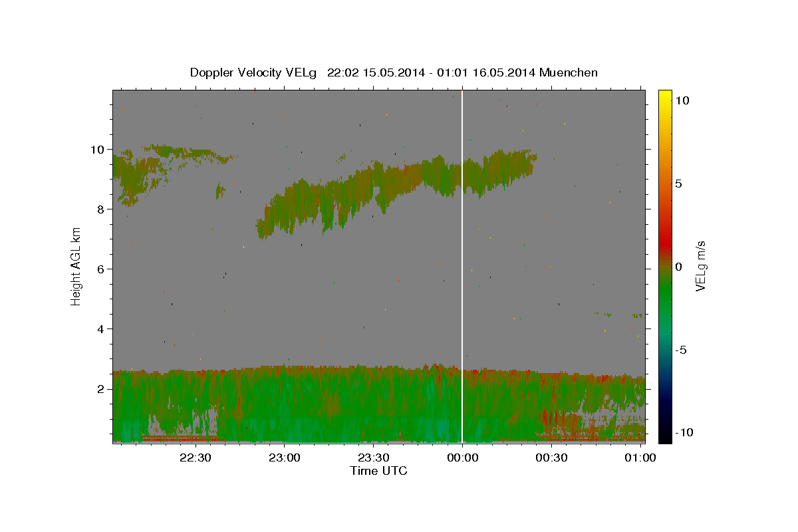Image resolution: width=798 pixels, height=532 pixels.
Task: Click the 'VELg m/s' colorbar label
Action: click(x=700, y=267)
